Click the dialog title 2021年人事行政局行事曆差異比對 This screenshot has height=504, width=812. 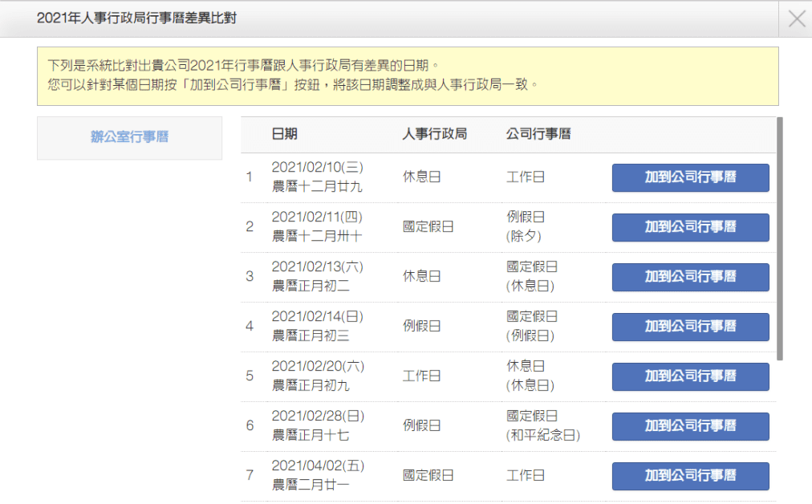pos(136,18)
